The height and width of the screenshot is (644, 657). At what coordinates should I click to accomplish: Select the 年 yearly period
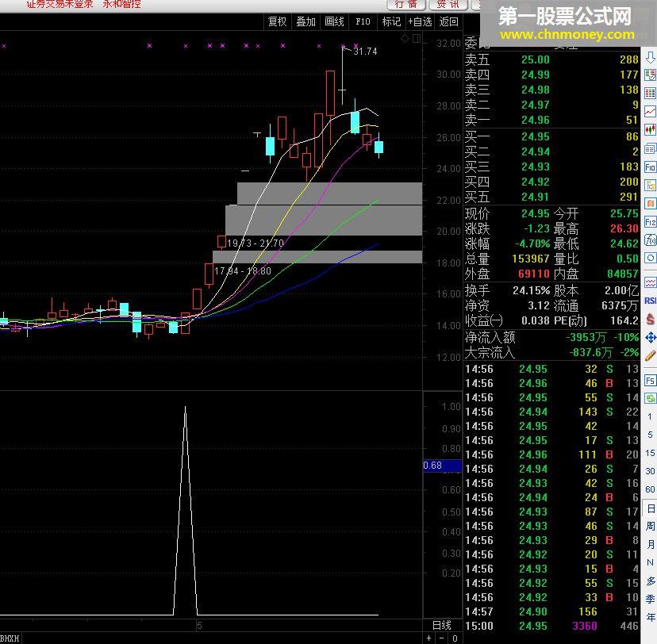click(650, 617)
